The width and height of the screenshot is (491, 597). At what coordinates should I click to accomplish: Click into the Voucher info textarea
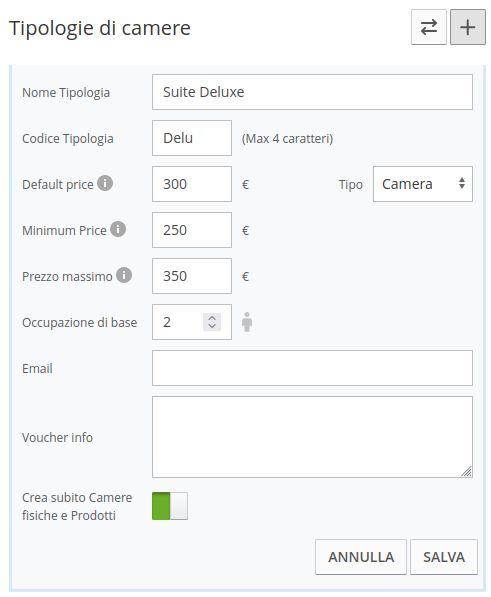(x=312, y=437)
